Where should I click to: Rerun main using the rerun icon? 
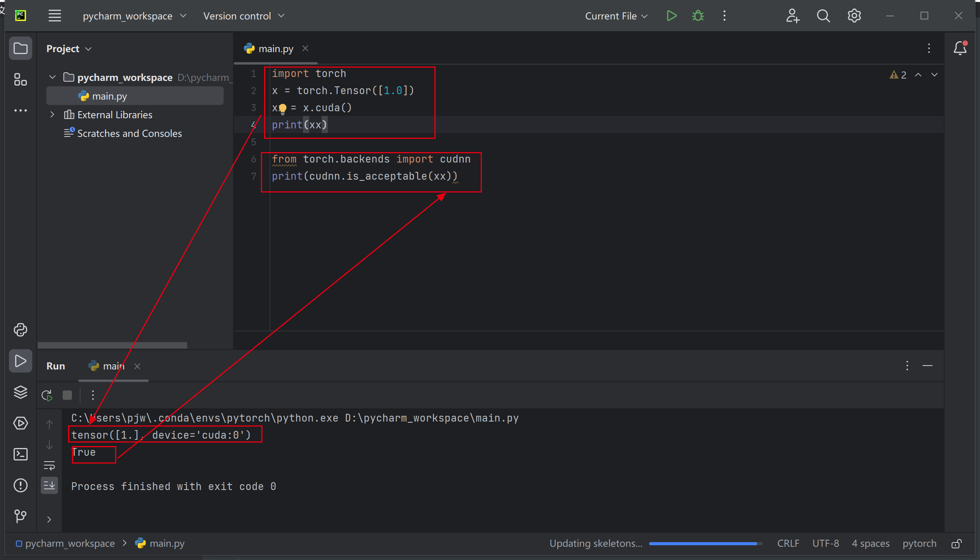47,395
